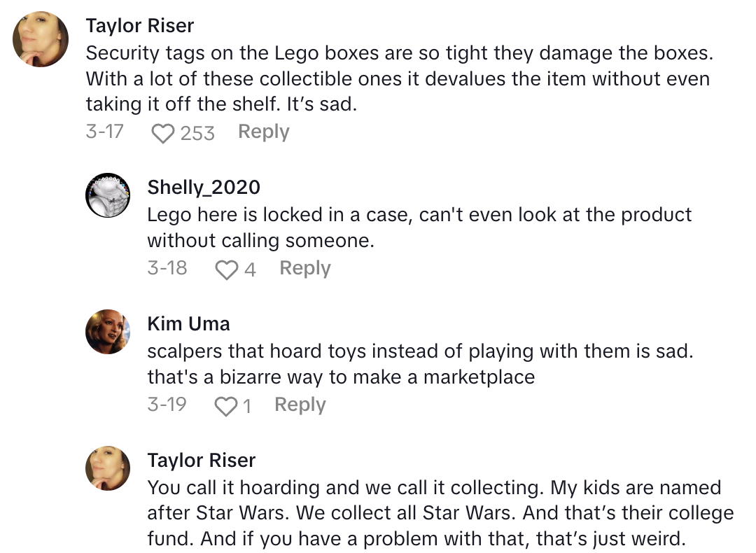Select the comment text about hoarding versus collecting
This screenshot has width=756, height=553.
click(434, 513)
